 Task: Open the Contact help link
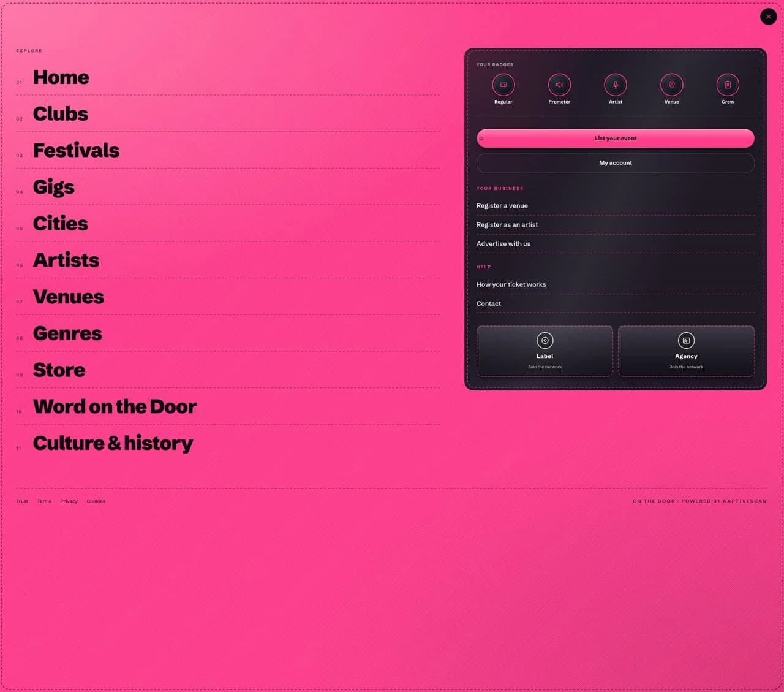[489, 304]
